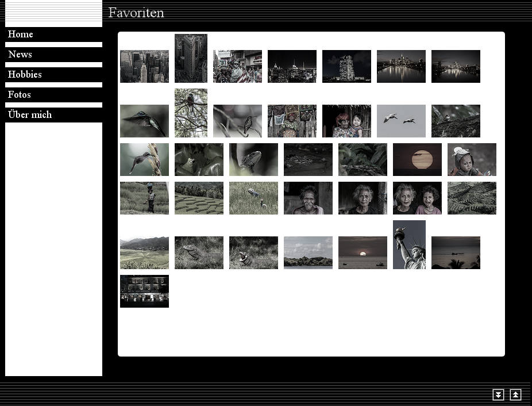Open the two flying birds photo
This screenshot has height=406, width=532.
tap(401, 121)
